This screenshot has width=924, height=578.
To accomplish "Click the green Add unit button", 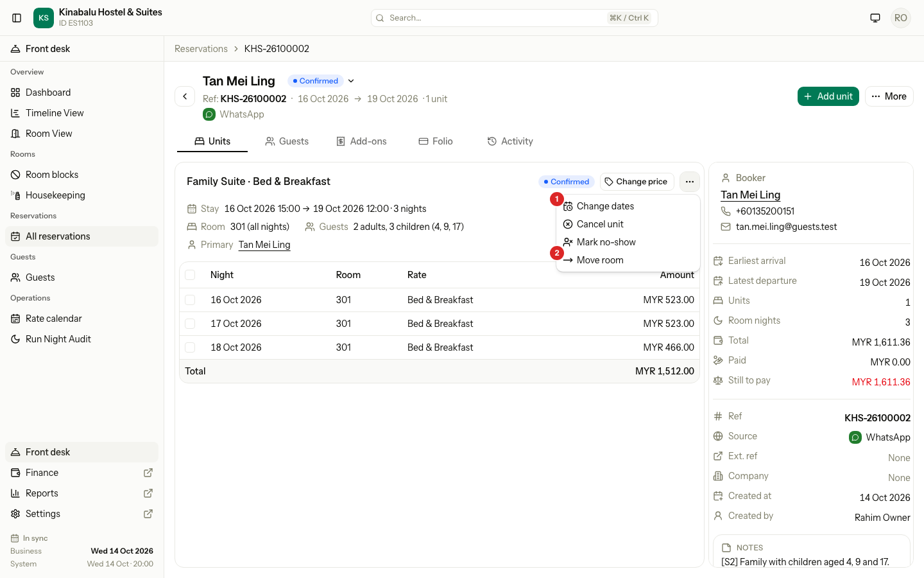I will tap(828, 96).
